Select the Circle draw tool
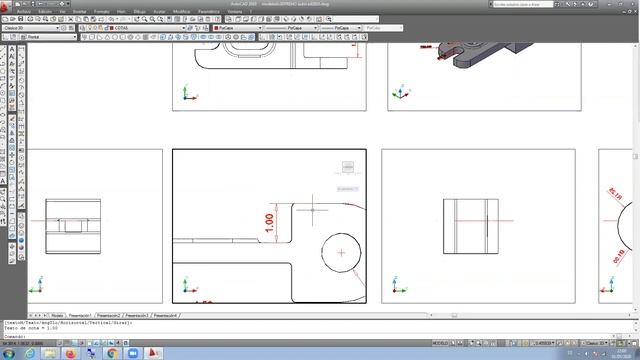Viewport: 640px width, 360px height. [x=3, y=93]
